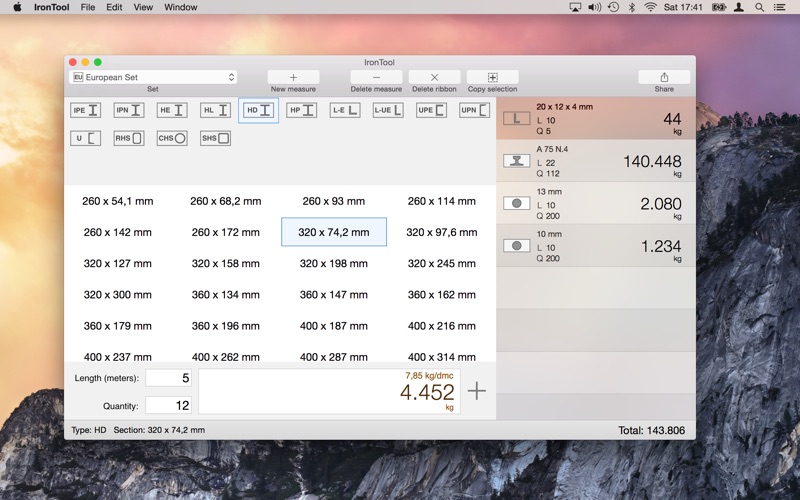The image size is (800, 500).
Task: Choose the SHS square hollow section icon
Action: coord(215,138)
